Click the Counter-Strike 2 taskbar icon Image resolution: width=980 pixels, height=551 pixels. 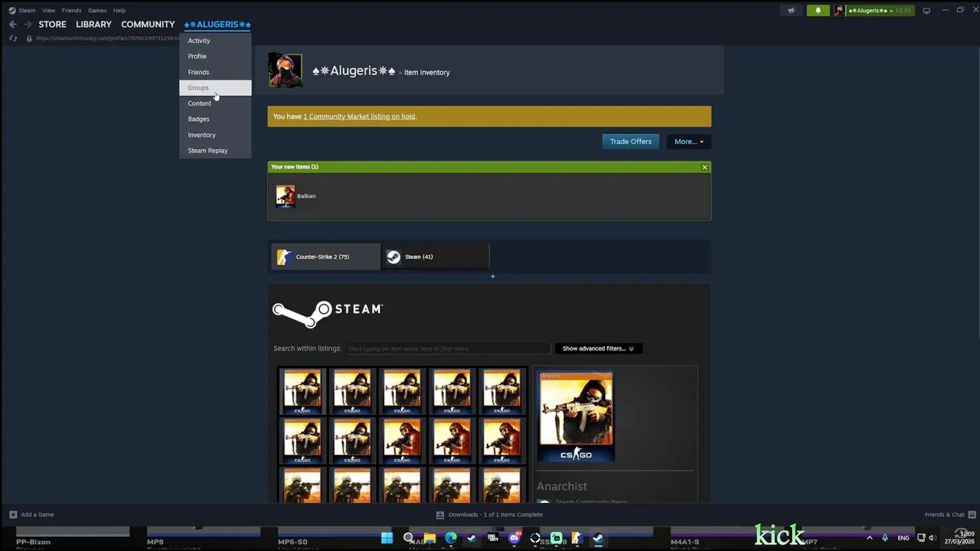coord(577,538)
